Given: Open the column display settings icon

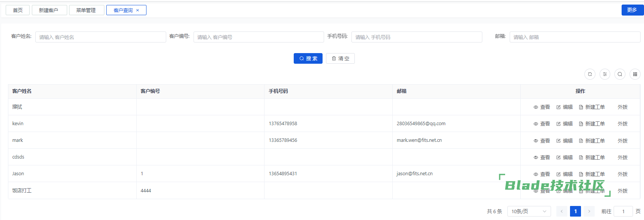Looking at the screenshot, I should coord(605,74).
